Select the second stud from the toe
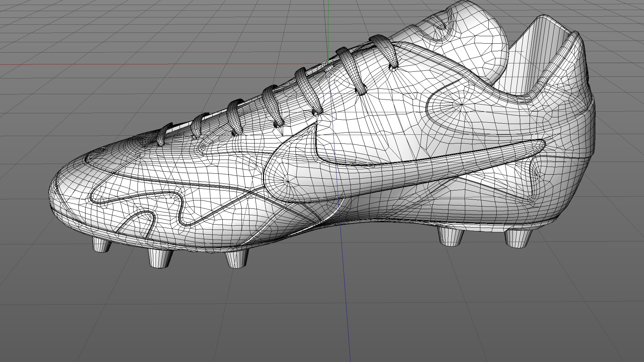This screenshot has height=362, width=644. tap(160, 258)
